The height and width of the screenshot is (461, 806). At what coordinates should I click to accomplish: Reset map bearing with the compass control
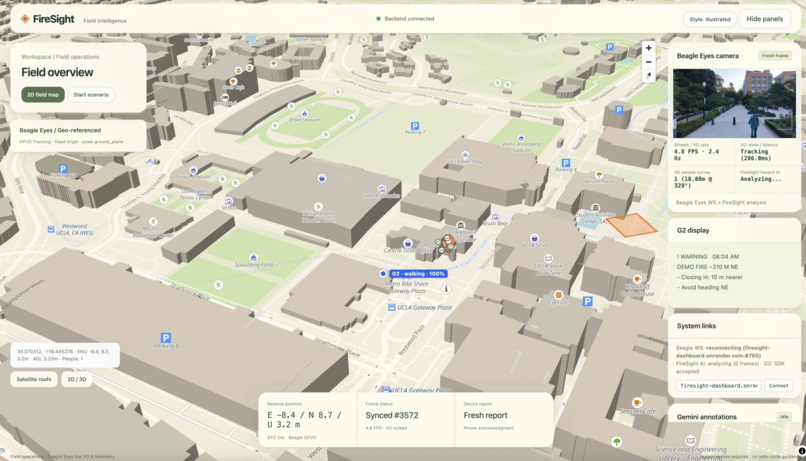pos(649,75)
